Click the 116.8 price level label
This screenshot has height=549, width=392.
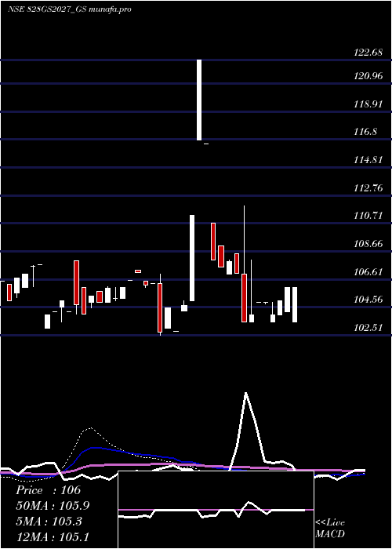[x=365, y=132]
